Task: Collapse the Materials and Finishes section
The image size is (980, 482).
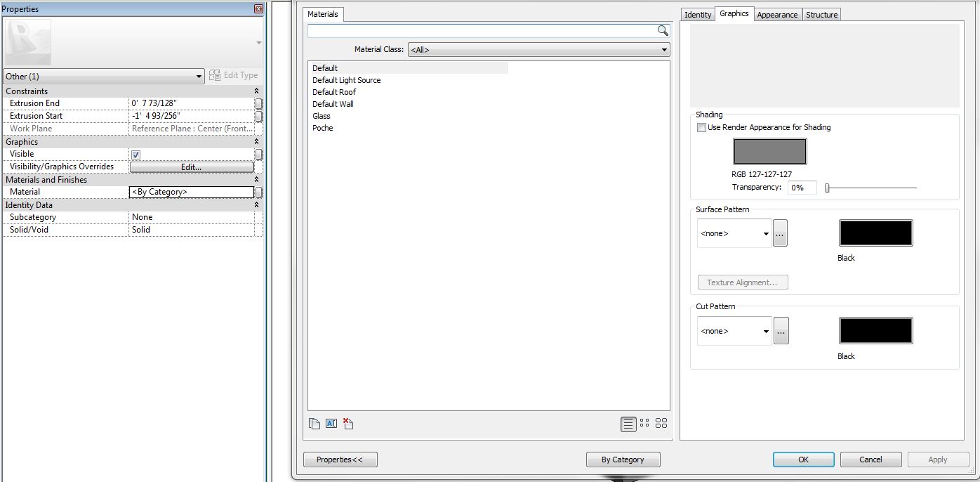Action: point(256,180)
